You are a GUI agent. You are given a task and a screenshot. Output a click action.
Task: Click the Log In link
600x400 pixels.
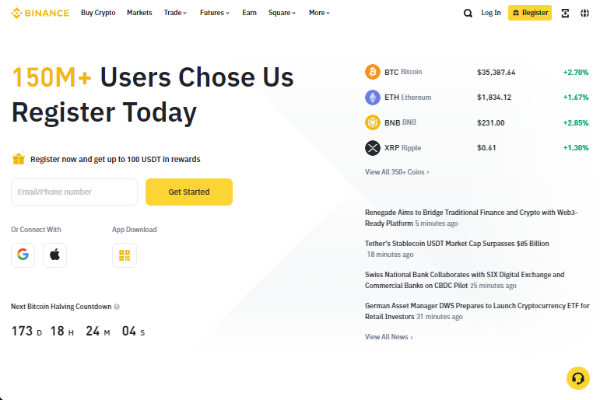click(491, 13)
